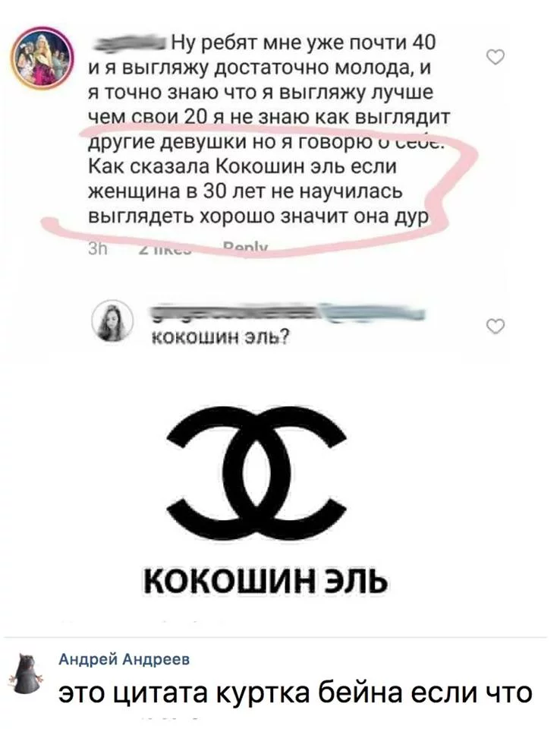
Task: Open the avatar beside the "кокошин эль?" reply
Action: (x=113, y=320)
